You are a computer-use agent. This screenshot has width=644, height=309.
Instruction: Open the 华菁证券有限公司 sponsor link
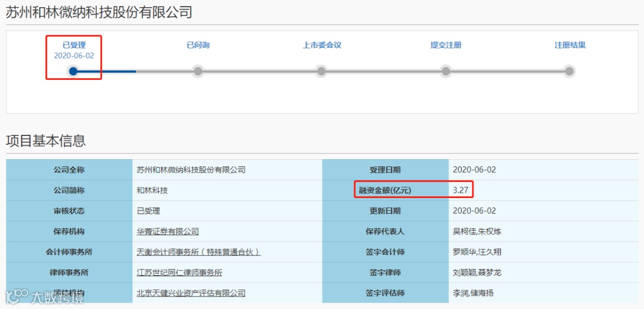(168, 231)
